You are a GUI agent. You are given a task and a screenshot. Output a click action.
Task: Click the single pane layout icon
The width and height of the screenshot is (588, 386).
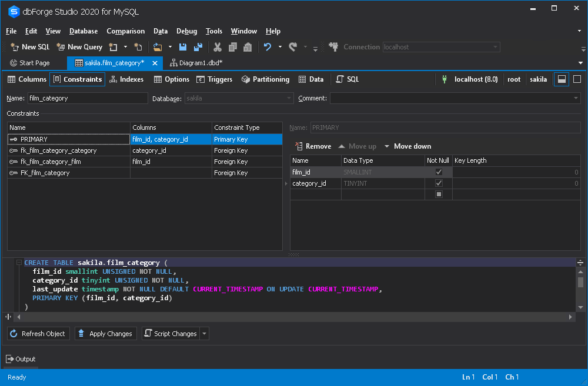(577, 79)
